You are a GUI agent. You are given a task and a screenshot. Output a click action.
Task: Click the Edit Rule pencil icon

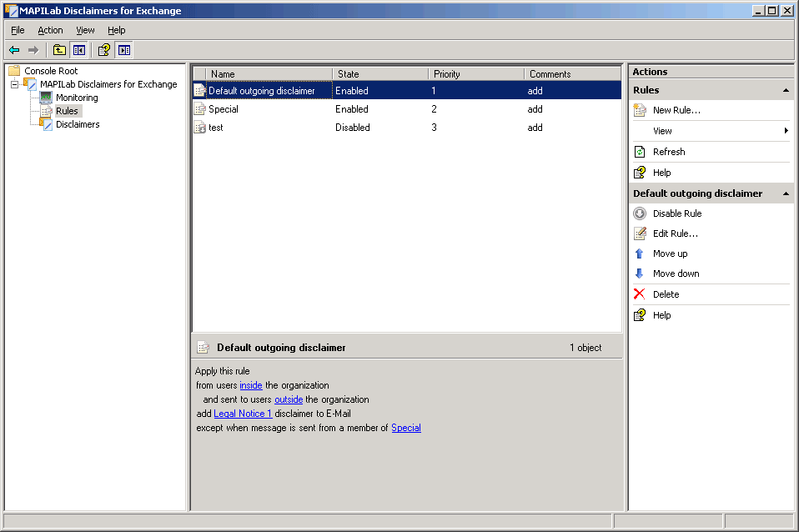(640, 233)
